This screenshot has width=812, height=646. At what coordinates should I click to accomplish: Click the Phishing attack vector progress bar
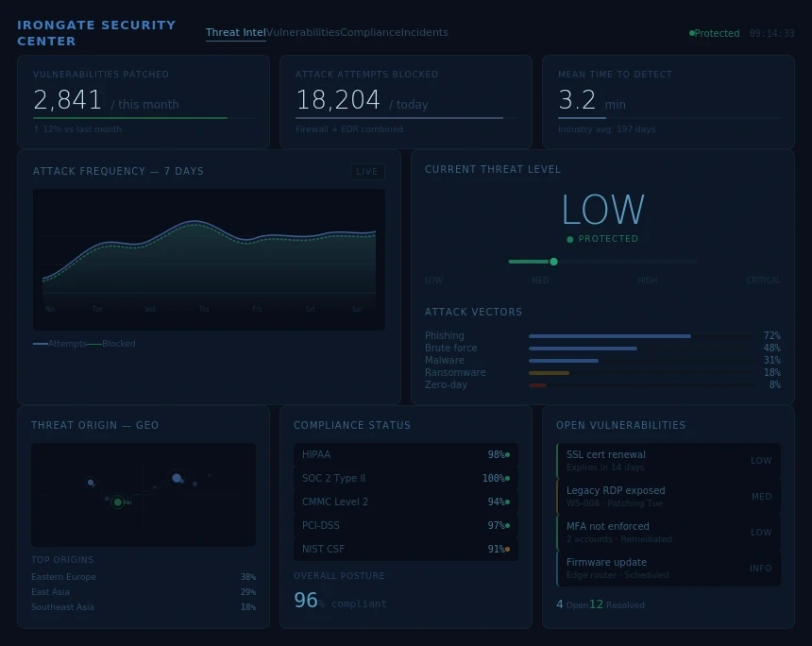(610, 336)
